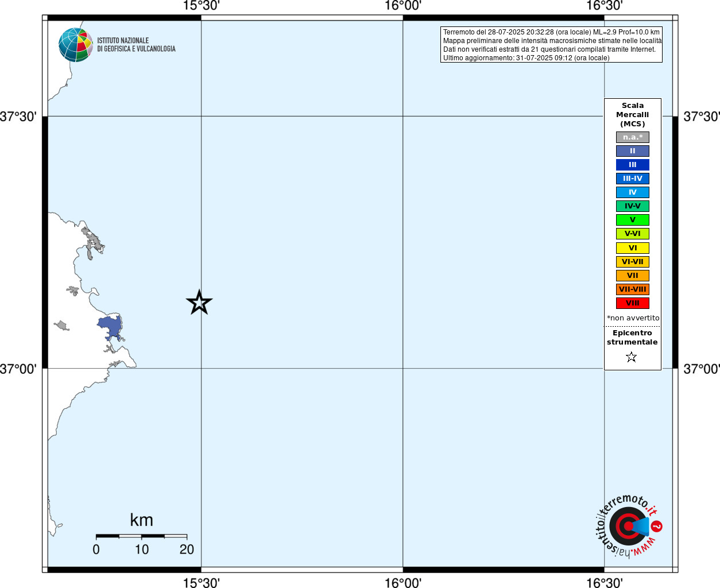720x588 pixels.
Task: Click the scale bar 0 value
Action: (96, 550)
